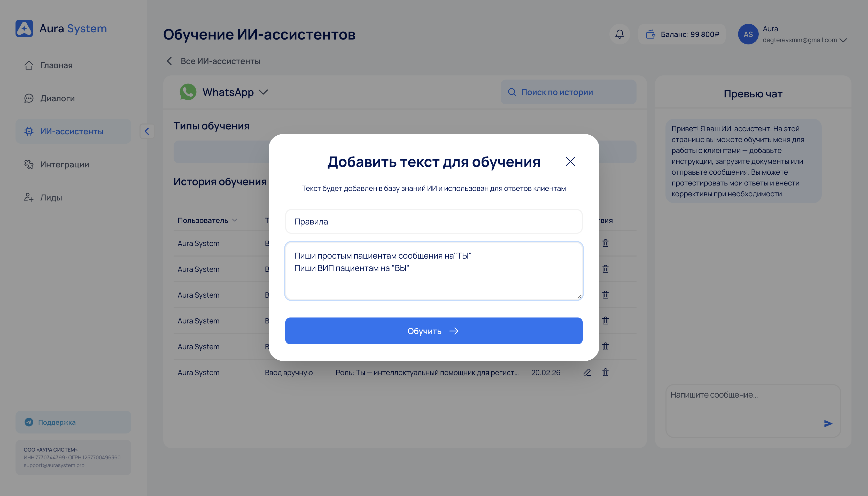The image size is (868, 496).
Task: Click the AS user avatar
Action: pyautogui.click(x=748, y=34)
